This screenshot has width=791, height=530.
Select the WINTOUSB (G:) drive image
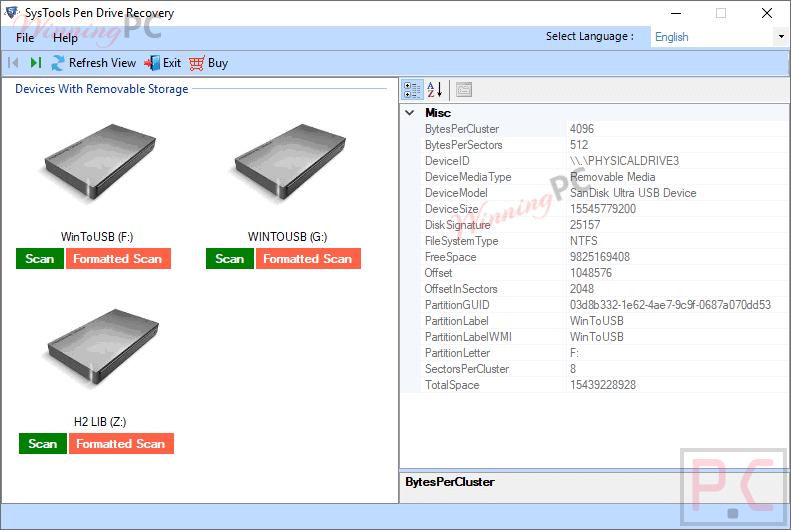pos(289,163)
